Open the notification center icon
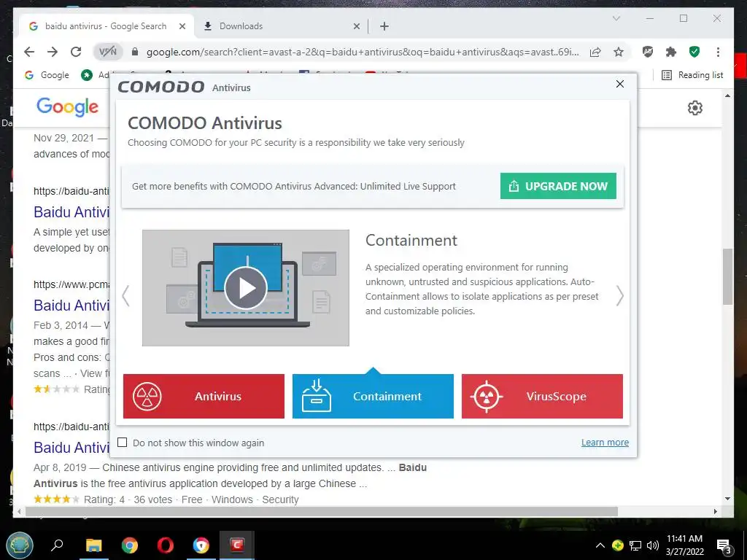 (x=724, y=545)
